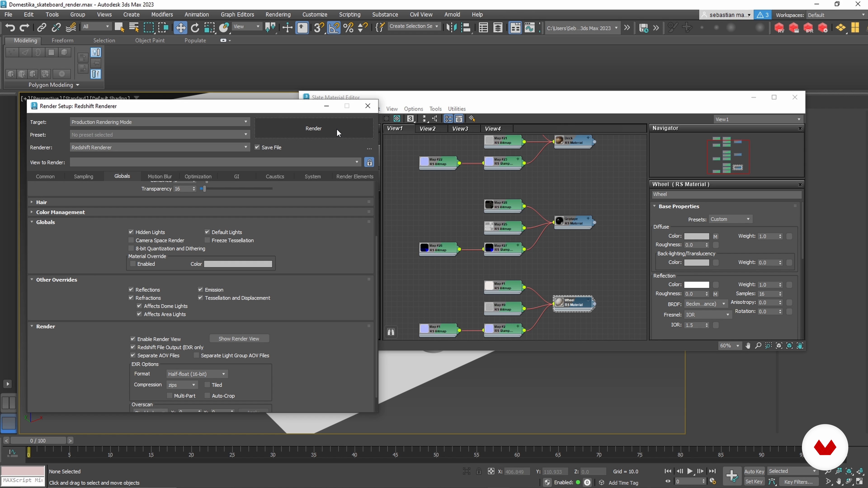The width and height of the screenshot is (868, 488).
Task: Toggle Enable Render View checkbox
Action: pos(133,339)
